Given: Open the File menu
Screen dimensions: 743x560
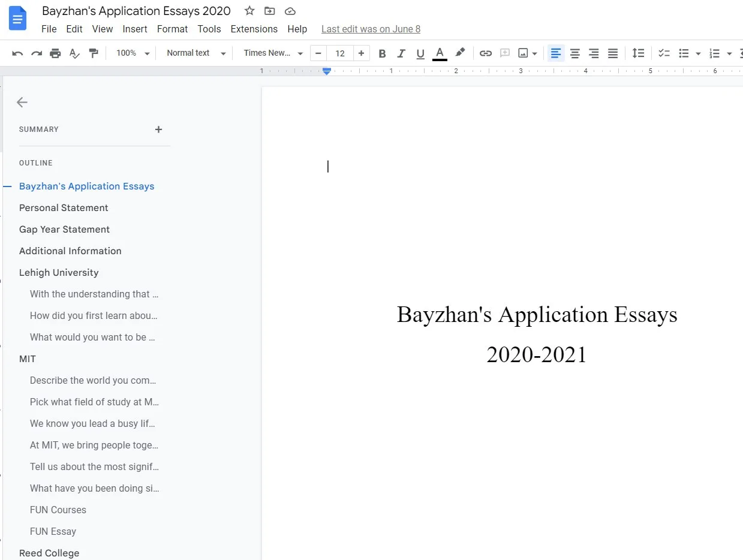Looking at the screenshot, I should click(49, 29).
